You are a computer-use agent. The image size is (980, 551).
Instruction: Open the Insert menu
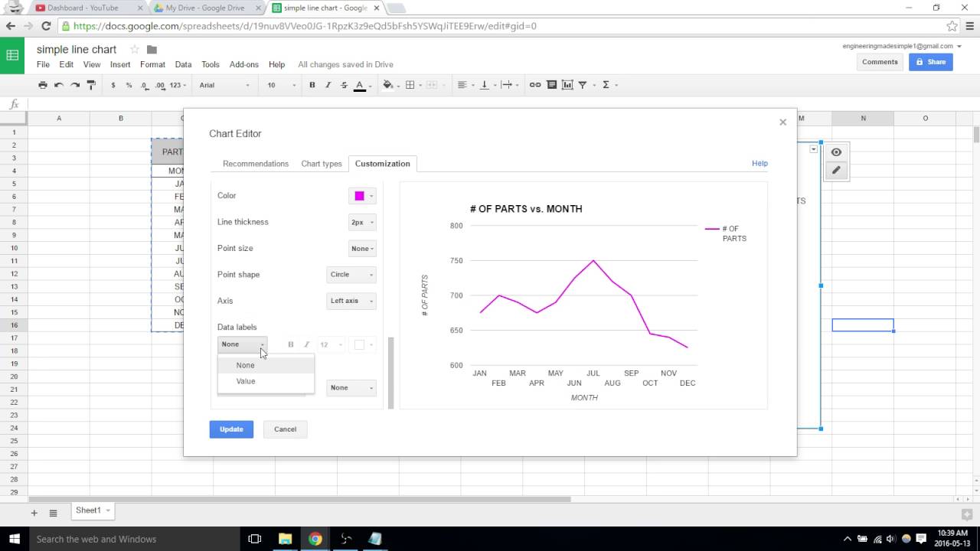pos(120,64)
